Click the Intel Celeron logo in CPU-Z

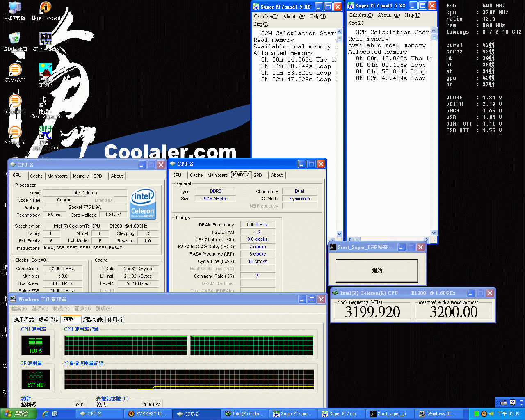click(143, 203)
